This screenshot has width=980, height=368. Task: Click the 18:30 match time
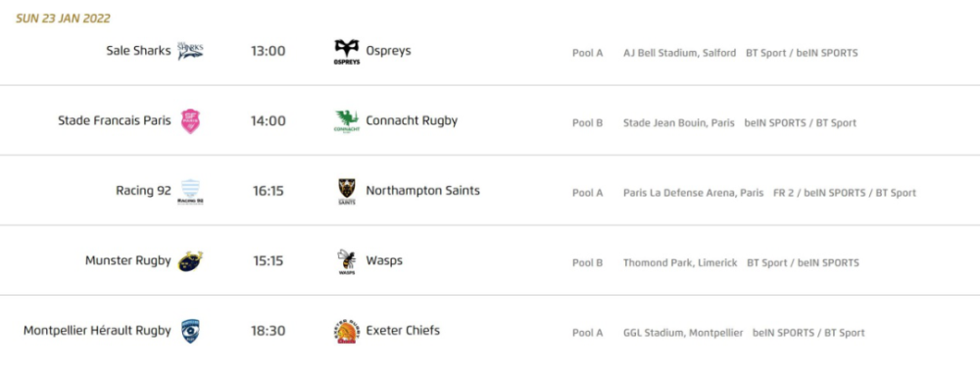pyautogui.click(x=269, y=331)
